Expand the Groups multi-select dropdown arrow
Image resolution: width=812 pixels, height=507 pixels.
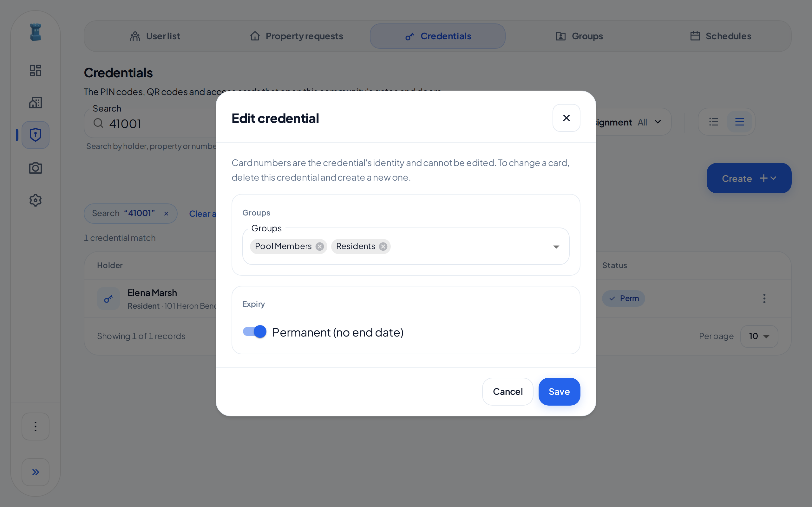pos(556,247)
